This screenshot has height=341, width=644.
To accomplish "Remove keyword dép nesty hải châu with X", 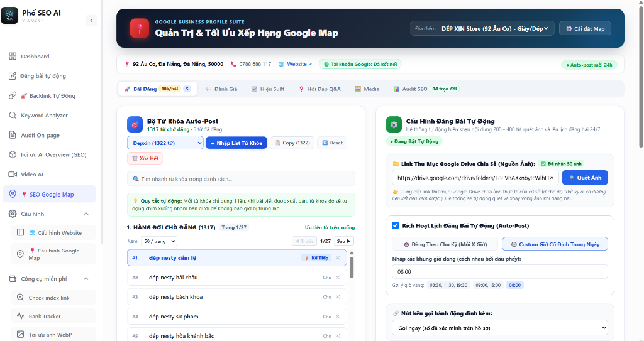I will [x=338, y=278].
